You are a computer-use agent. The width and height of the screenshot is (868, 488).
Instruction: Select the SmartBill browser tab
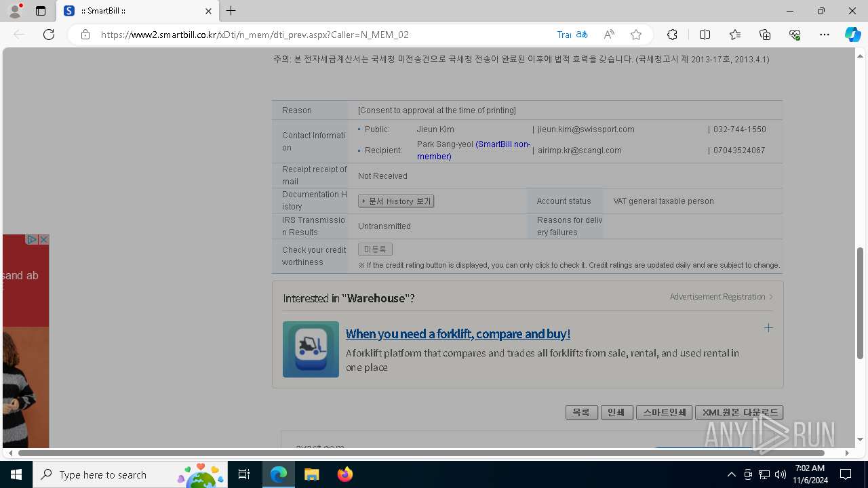[138, 11]
